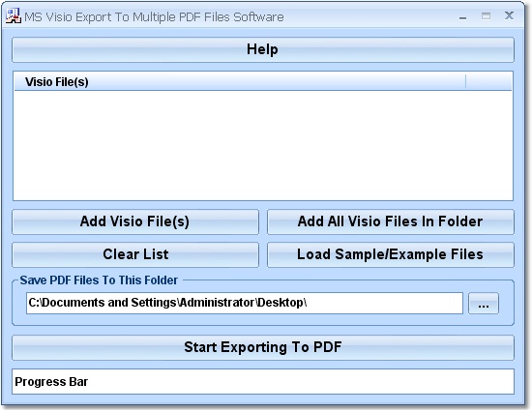Click the Help button
The width and height of the screenshot is (532, 412).
(263, 49)
